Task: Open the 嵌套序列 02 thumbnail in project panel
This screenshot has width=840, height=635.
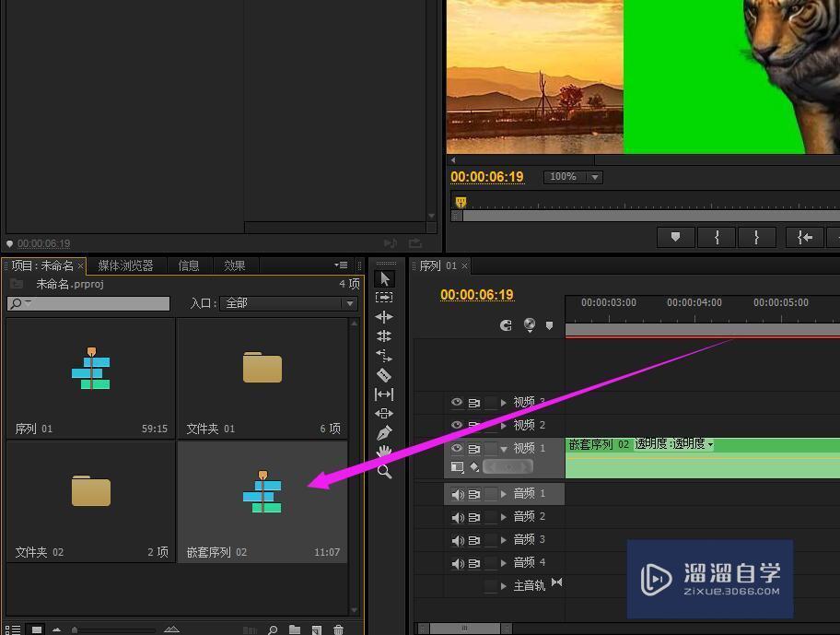Action: coord(262,491)
